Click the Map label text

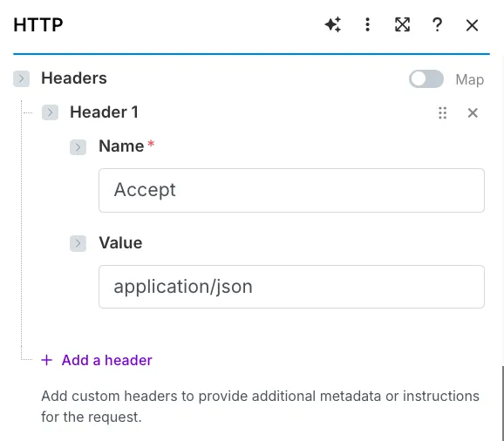point(470,79)
